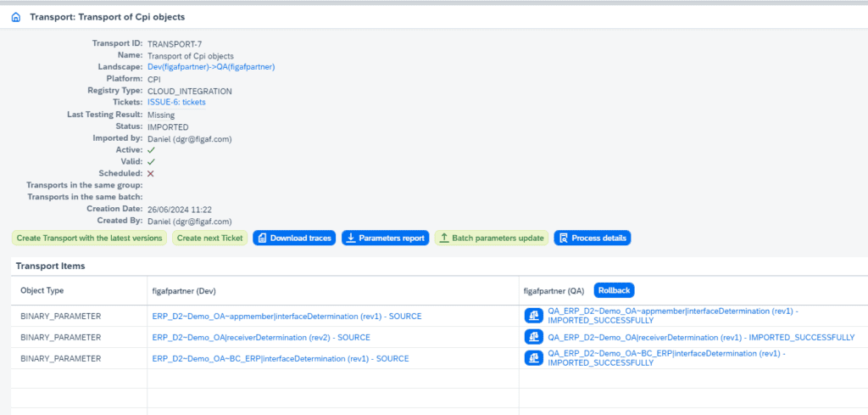
Task: Select the page title Transport: Transport of Cpi objects
Action: pos(108,17)
